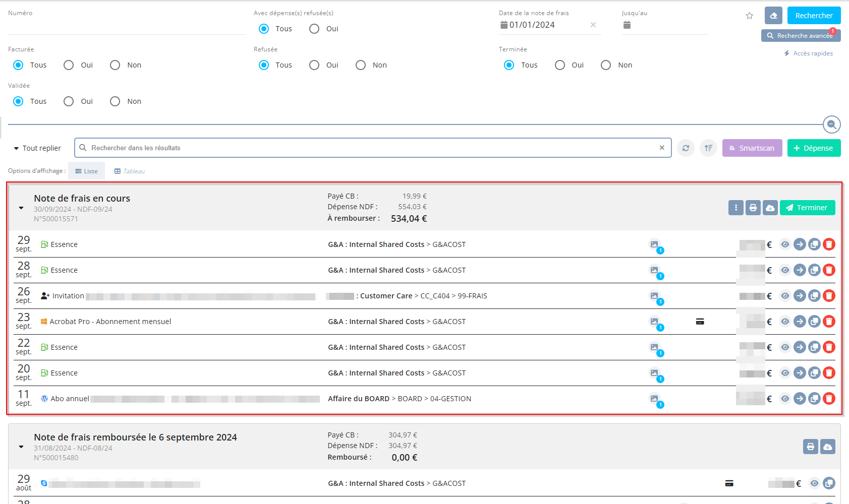849x504 pixels.
Task: Switch to Liste display
Action: coord(86,171)
